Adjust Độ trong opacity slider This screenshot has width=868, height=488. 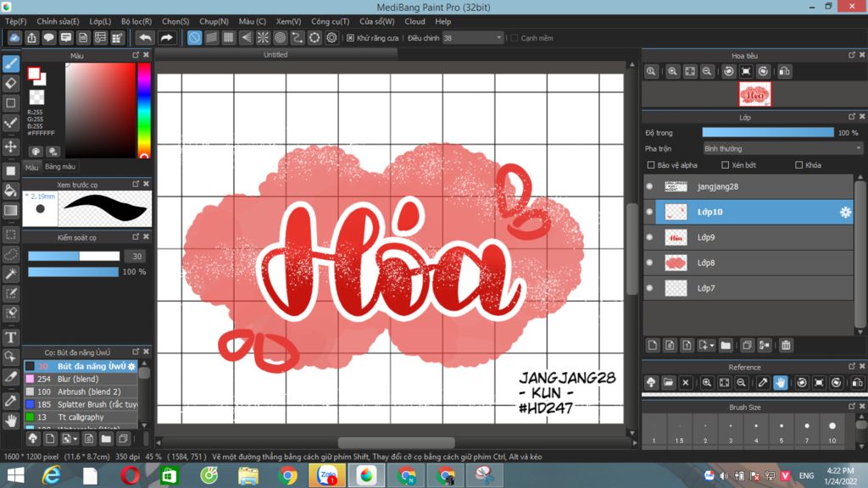point(768,133)
